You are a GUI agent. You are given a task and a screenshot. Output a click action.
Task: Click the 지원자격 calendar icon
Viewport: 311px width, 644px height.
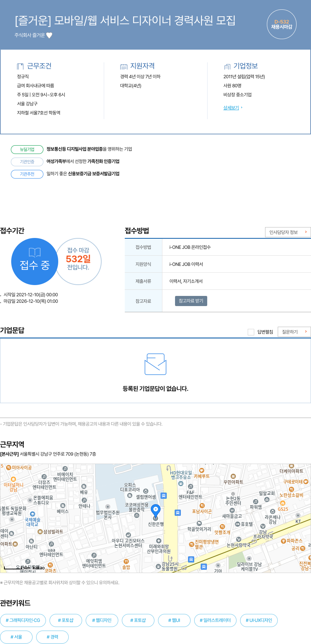(x=124, y=66)
